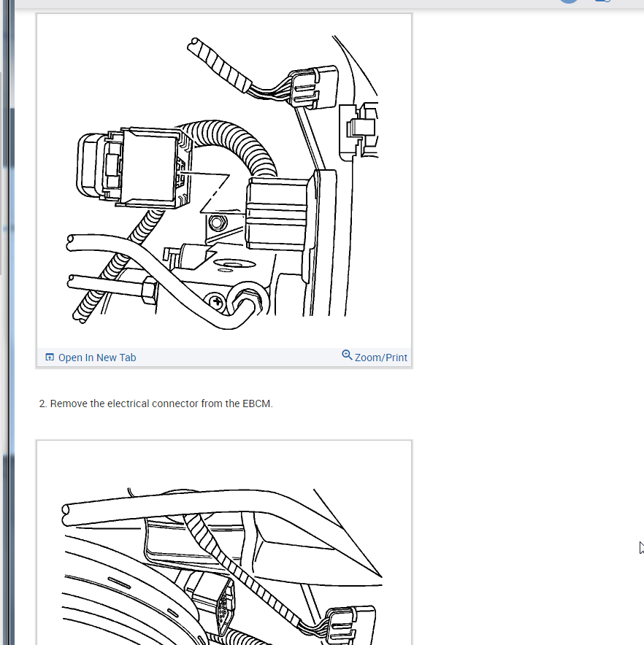The height and width of the screenshot is (645, 644).
Task: Click the first EBCM connector diagram image
Action: (x=224, y=181)
